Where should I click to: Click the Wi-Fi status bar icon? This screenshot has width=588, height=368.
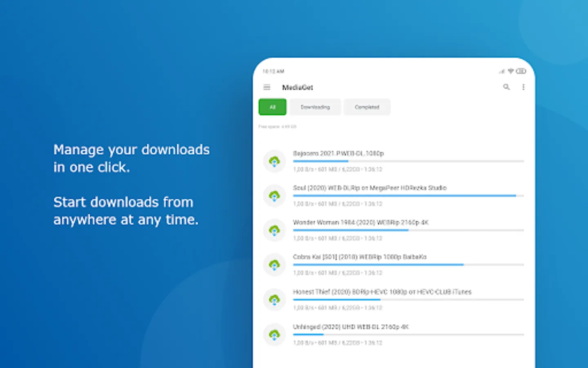coord(510,71)
